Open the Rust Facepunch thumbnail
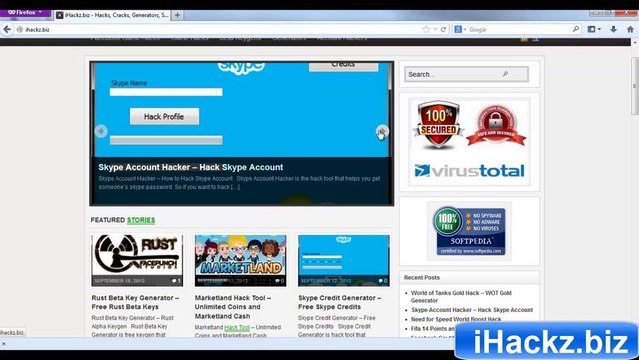 click(137, 260)
